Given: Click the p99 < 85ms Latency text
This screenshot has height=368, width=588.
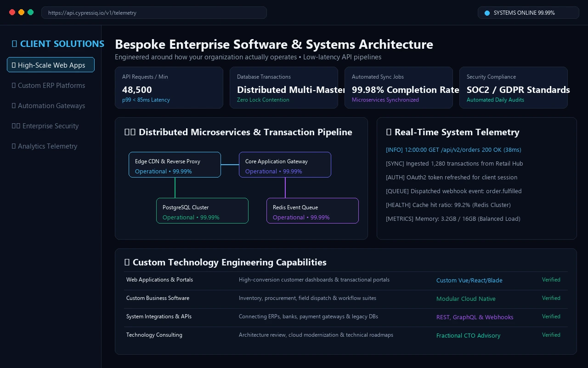Looking at the screenshot, I should coord(146,100).
